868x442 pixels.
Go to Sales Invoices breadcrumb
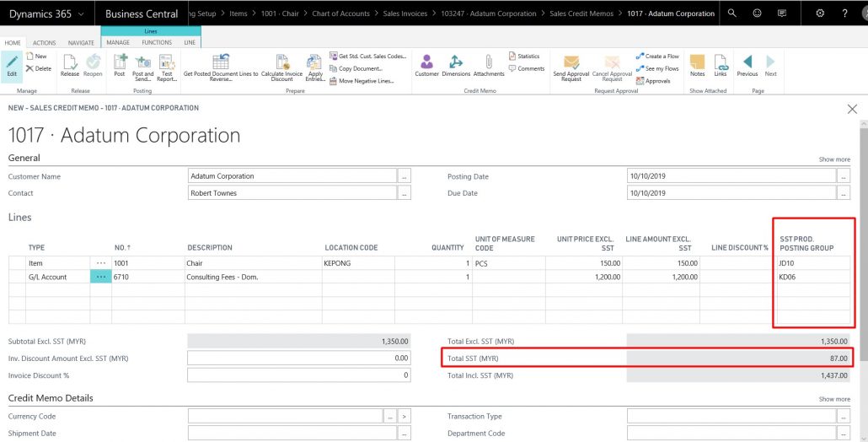point(405,13)
